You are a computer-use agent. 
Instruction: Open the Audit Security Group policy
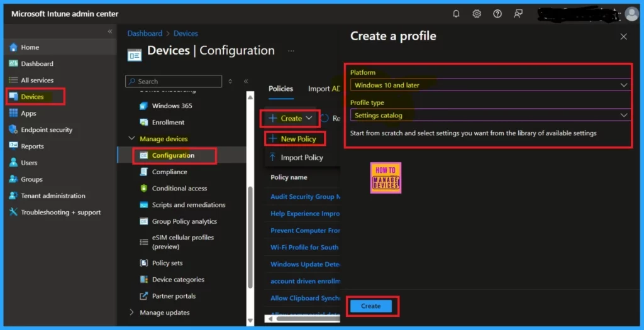[305, 197]
